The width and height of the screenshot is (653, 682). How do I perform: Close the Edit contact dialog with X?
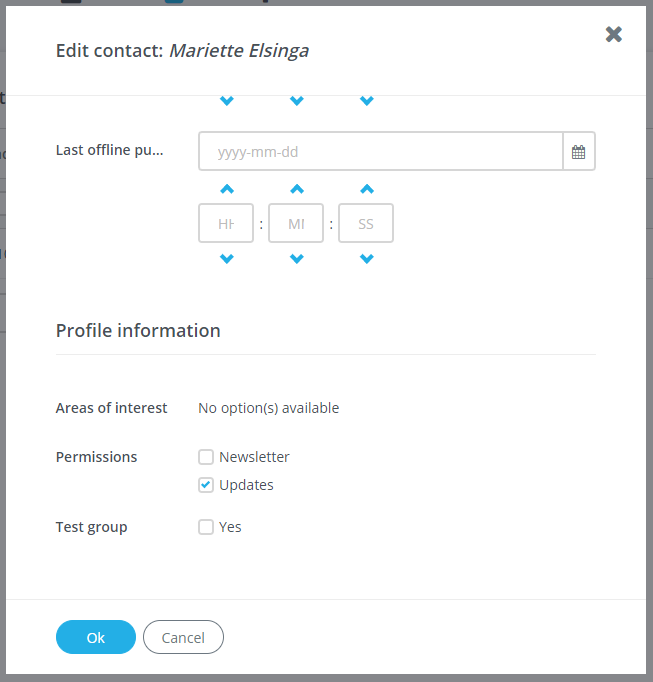614,35
